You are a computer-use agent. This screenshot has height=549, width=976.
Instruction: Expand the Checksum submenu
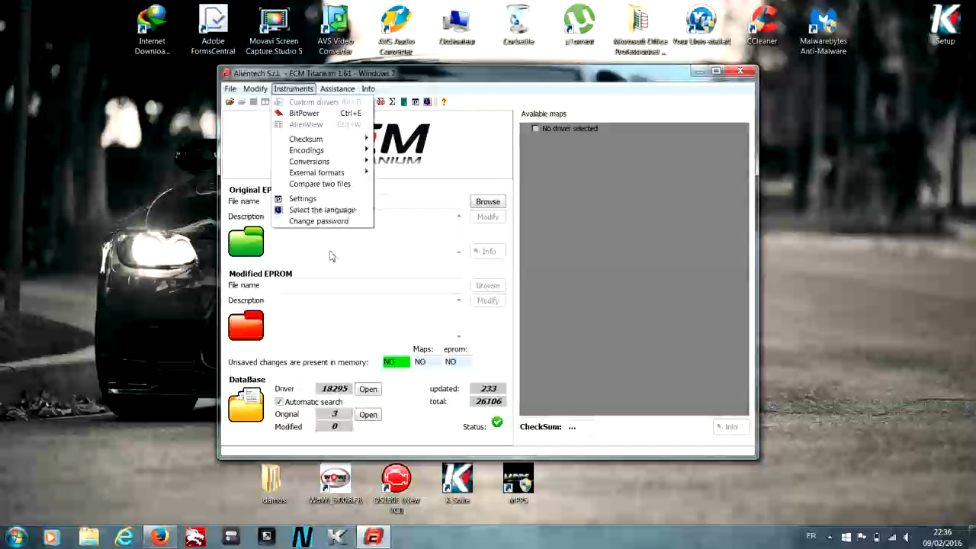coord(322,139)
